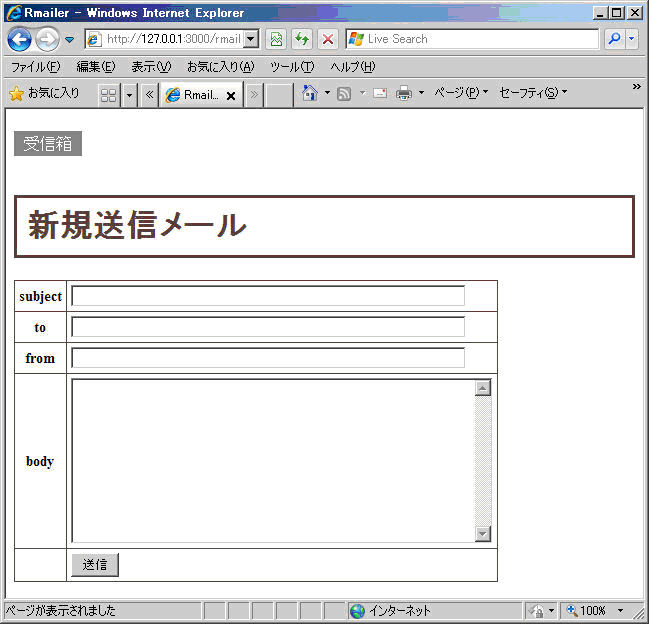Expand the command bar overflow chevron

click(x=637, y=86)
